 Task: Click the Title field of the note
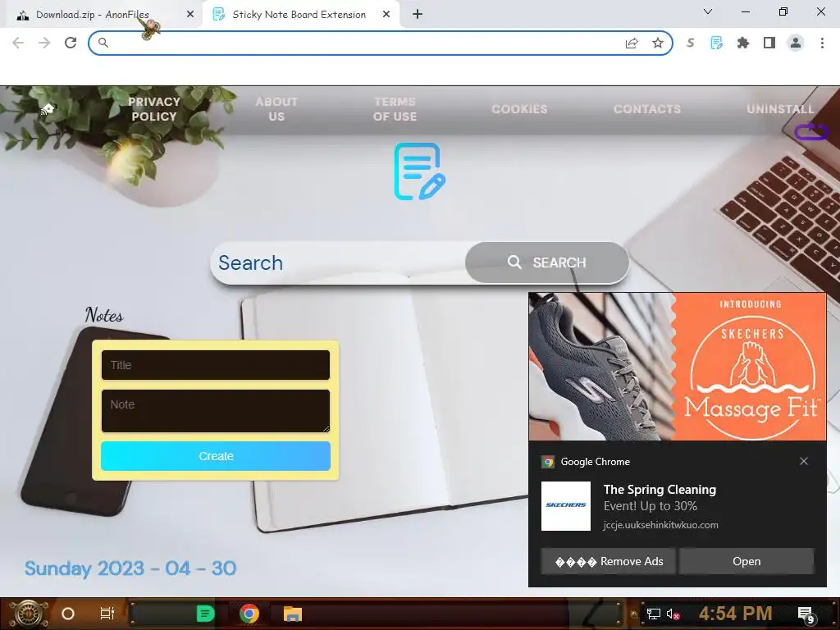click(216, 365)
